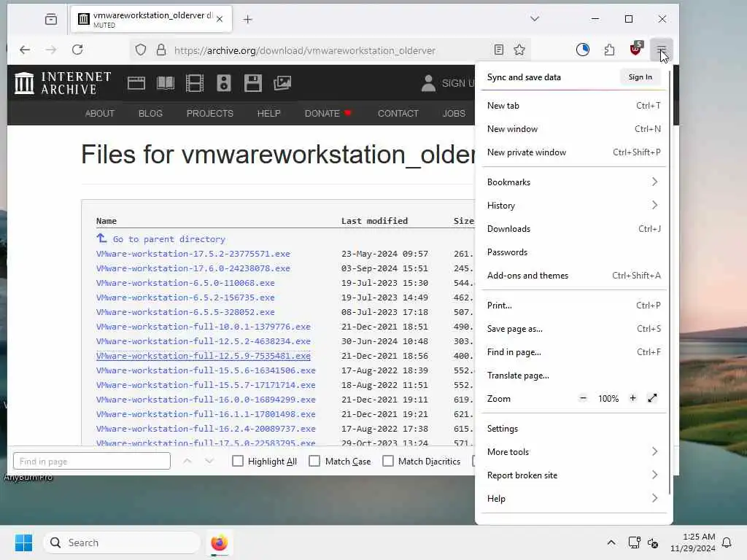747x560 pixels.
Task: Open a new tab with the plus button
Action: 247,19
